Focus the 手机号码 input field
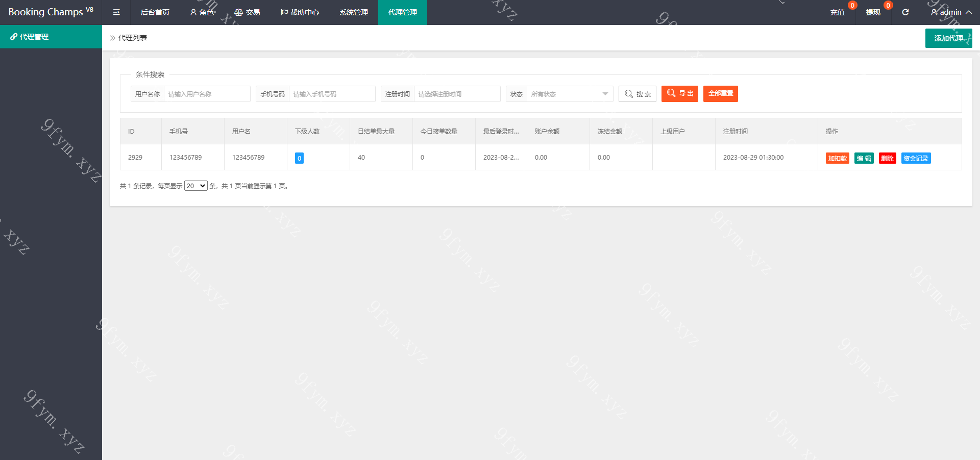This screenshot has width=980, height=460. click(x=332, y=94)
